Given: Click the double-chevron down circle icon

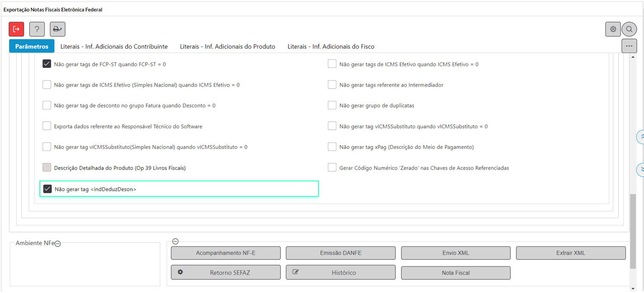Looking at the screenshot, I should [641, 169].
